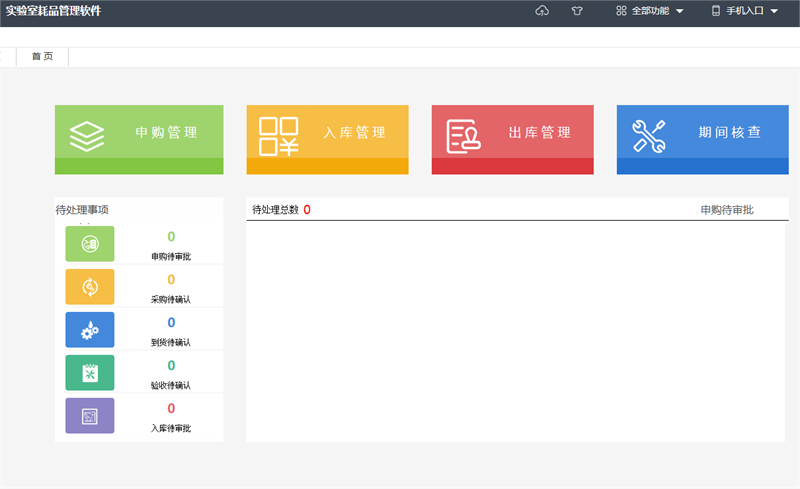Click the 申购待审批 heading in right panel

pos(727,210)
